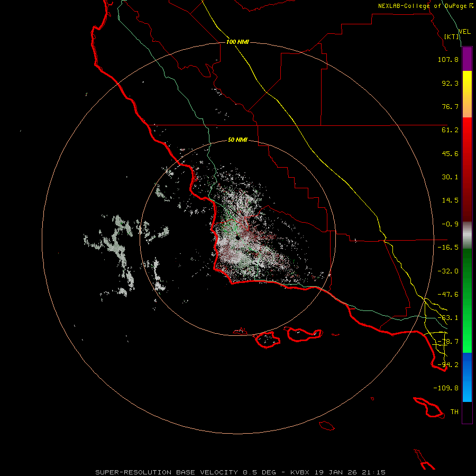Click the 45.6 legend value
The height and width of the screenshot is (476, 476).
[x=450, y=153]
